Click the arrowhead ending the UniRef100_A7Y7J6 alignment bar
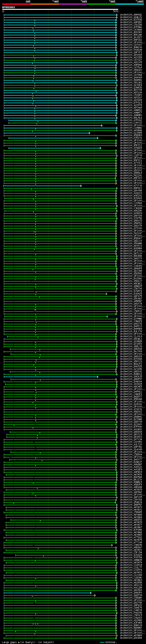 pyautogui.click(x=81, y=186)
